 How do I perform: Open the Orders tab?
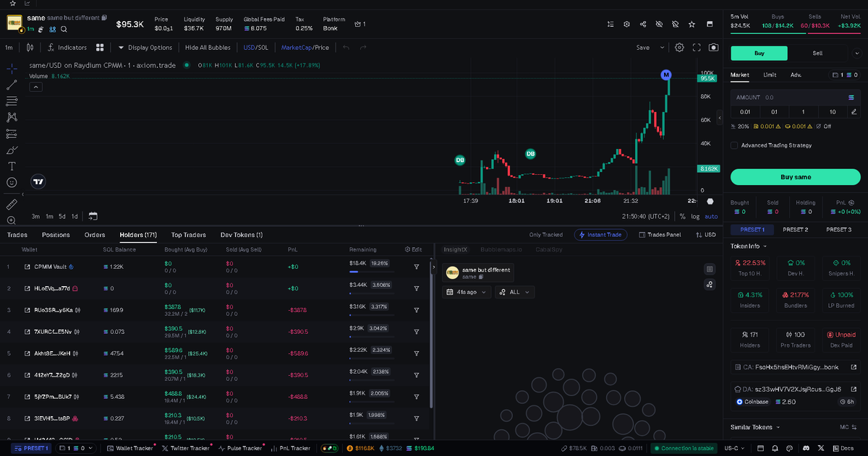pos(95,235)
